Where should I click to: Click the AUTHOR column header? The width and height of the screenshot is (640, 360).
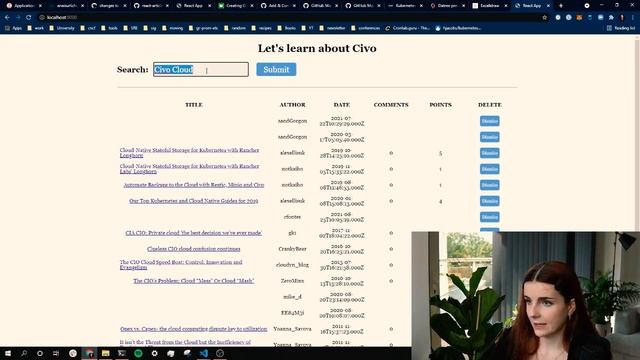[293, 105]
